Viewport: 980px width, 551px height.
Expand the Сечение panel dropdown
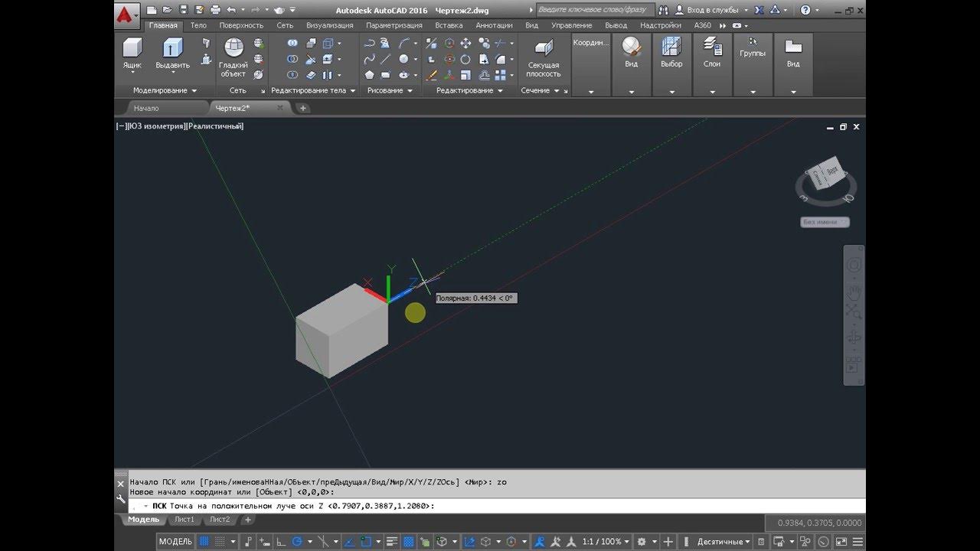pos(540,90)
